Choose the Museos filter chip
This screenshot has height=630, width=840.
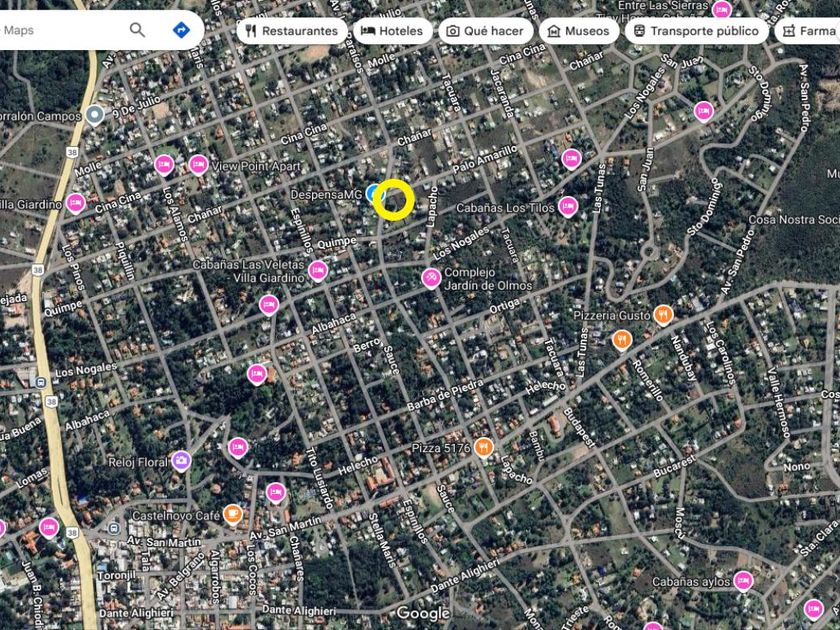click(577, 31)
